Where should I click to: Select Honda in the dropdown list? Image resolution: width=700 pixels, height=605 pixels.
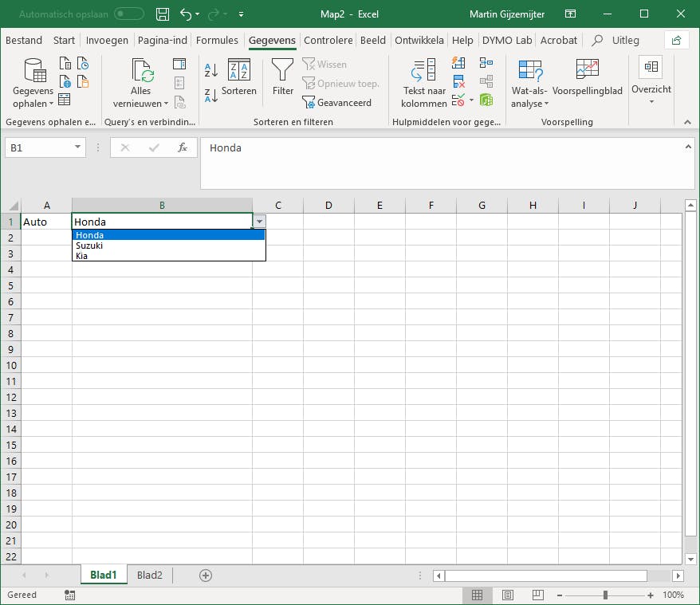(169, 235)
